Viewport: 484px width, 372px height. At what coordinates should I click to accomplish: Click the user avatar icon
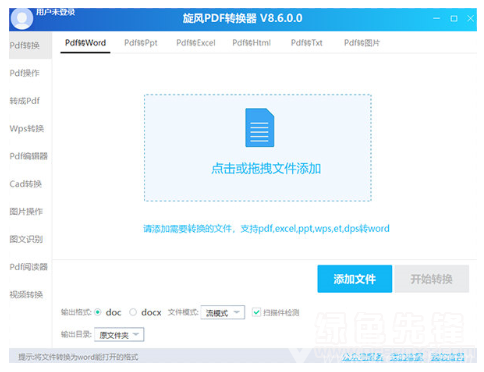coord(22,19)
